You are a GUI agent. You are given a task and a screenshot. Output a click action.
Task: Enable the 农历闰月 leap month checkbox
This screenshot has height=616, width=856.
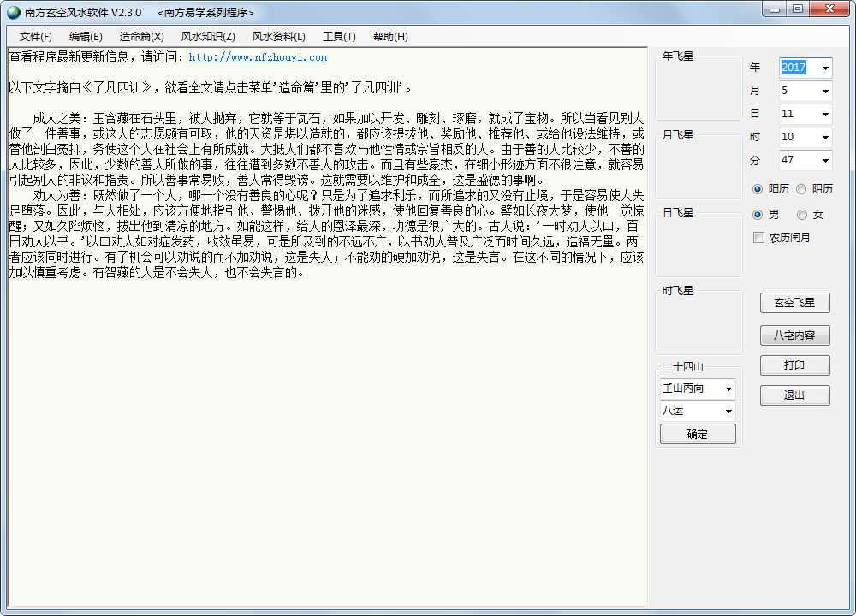(758, 237)
